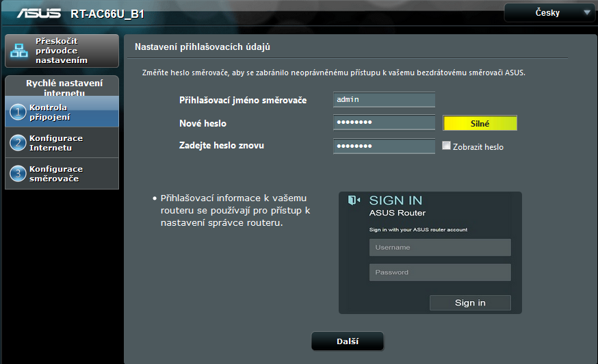Click the Zadejte heslo znovu field
The width and height of the screenshot is (598, 364).
pos(384,146)
